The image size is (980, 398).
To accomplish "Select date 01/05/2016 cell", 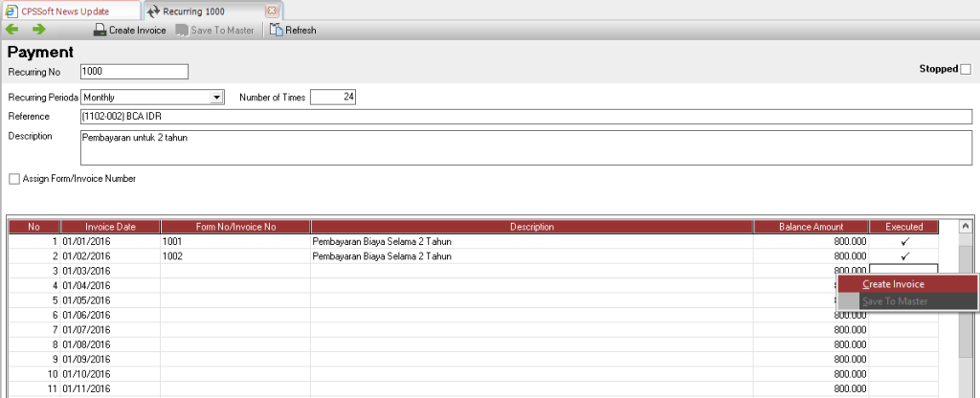I will pyautogui.click(x=111, y=300).
